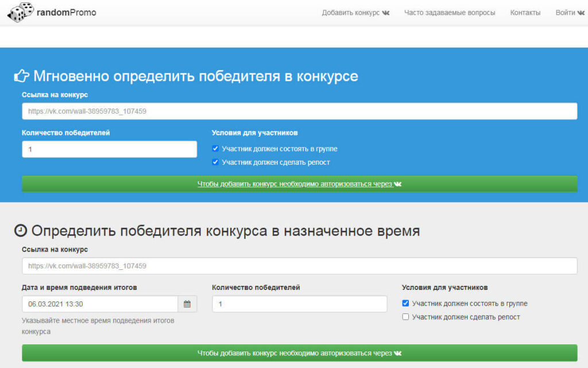Select winners count field in scheduled section

[x=299, y=304]
